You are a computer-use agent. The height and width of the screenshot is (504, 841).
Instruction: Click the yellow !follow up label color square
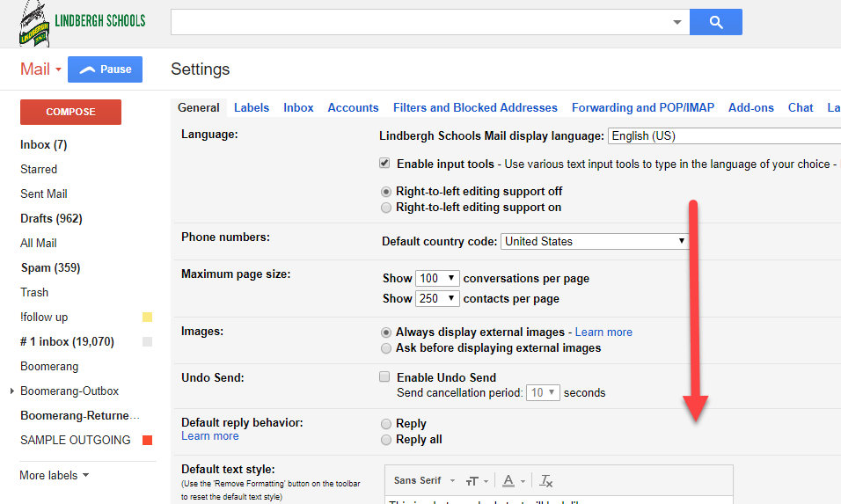pyautogui.click(x=147, y=317)
